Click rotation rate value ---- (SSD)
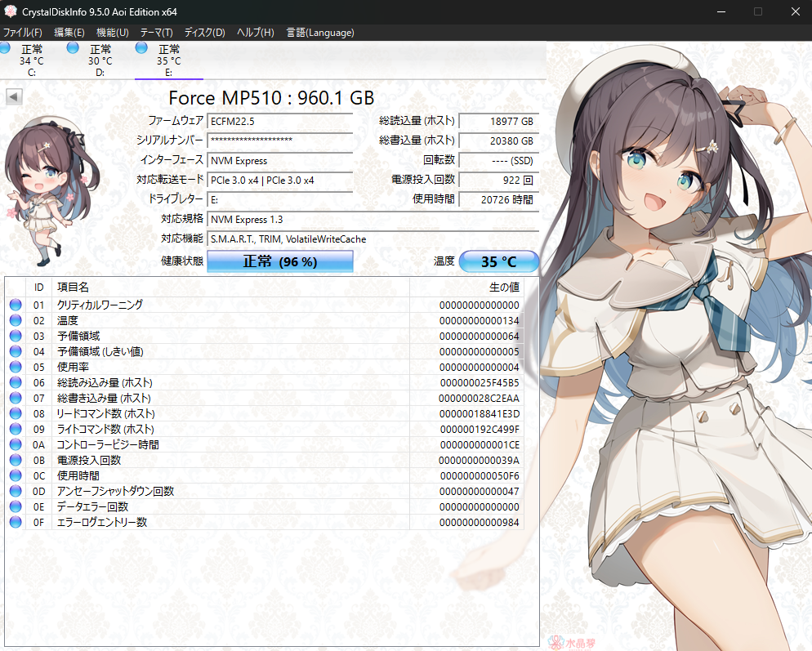812x651 pixels. 499,161
